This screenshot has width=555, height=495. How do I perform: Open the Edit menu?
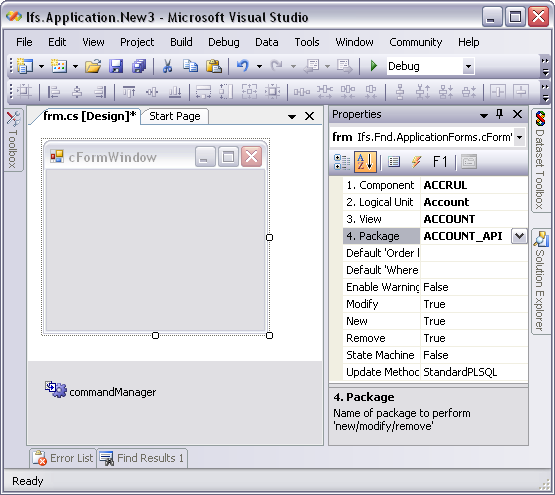pyautogui.click(x=57, y=42)
